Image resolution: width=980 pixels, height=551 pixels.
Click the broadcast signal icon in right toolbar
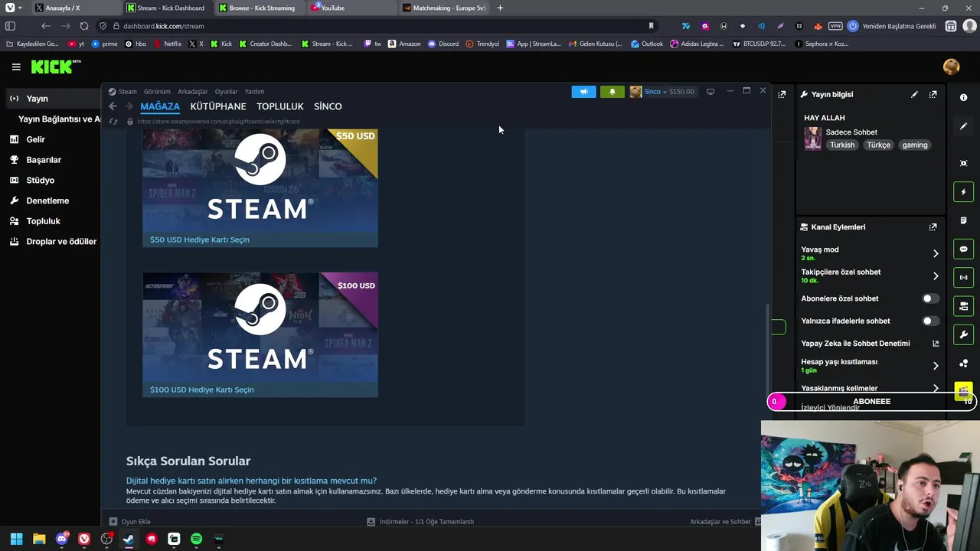[x=963, y=277]
